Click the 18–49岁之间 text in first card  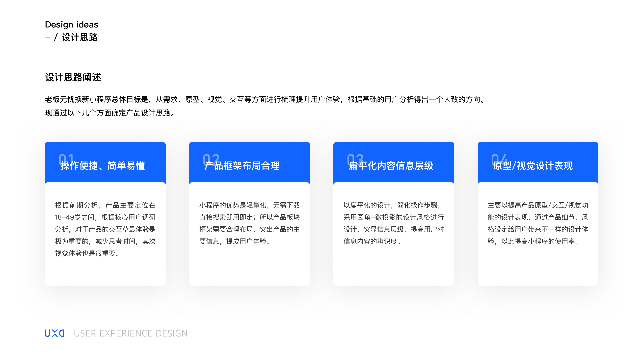(x=74, y=217)
